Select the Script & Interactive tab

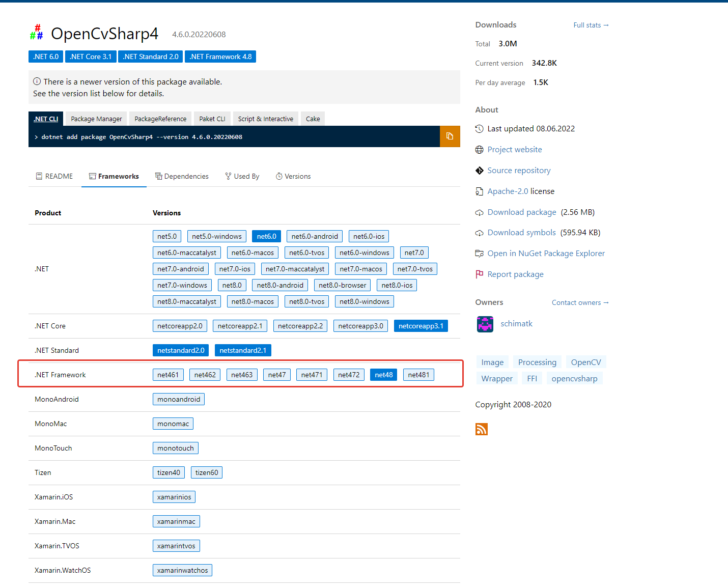(266, 119)
